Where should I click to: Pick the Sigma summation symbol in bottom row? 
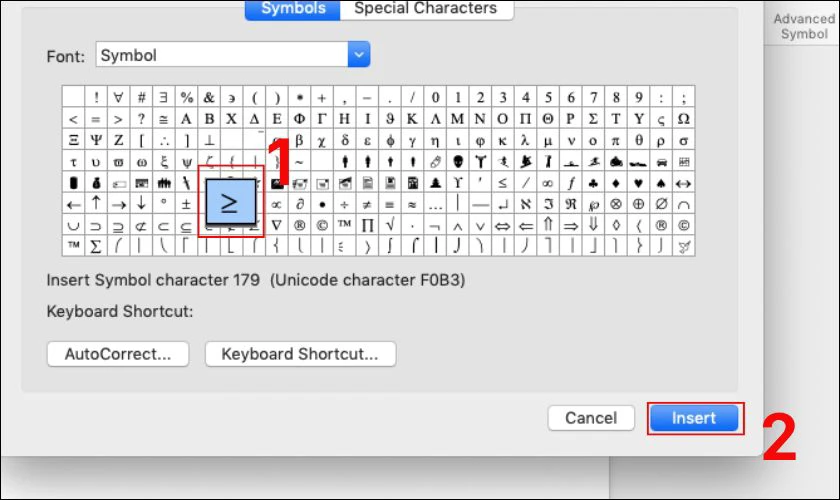[x=96, y=247]
